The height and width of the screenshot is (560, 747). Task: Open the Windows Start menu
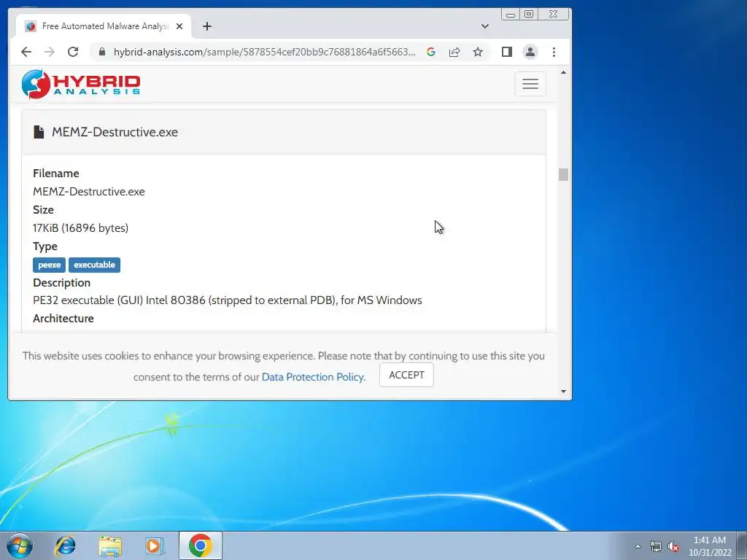[20, 545]
